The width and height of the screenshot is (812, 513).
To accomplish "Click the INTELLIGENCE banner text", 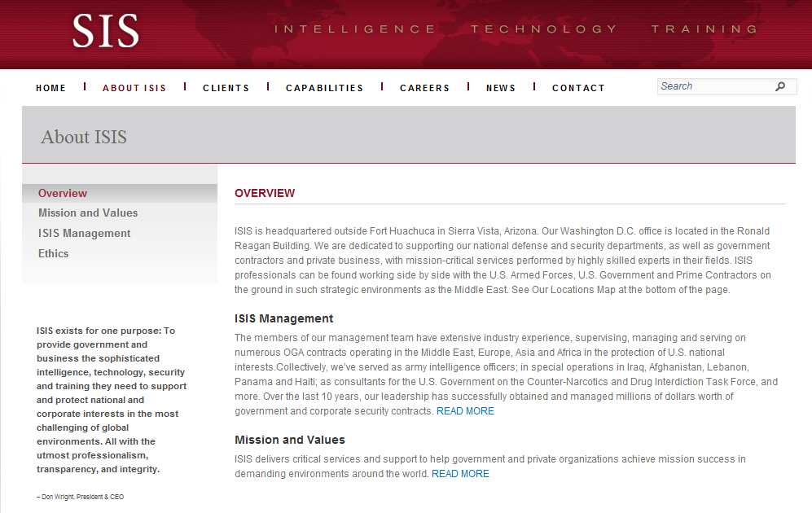I will [355, 29].
